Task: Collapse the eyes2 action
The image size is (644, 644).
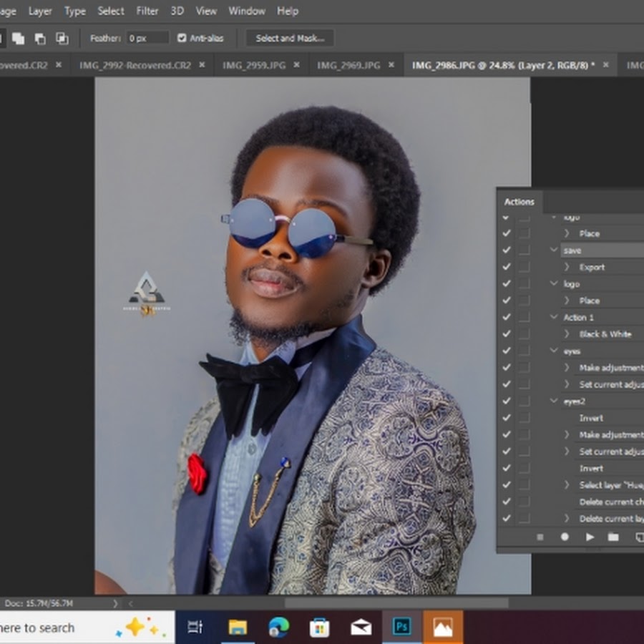Action: 554,401
